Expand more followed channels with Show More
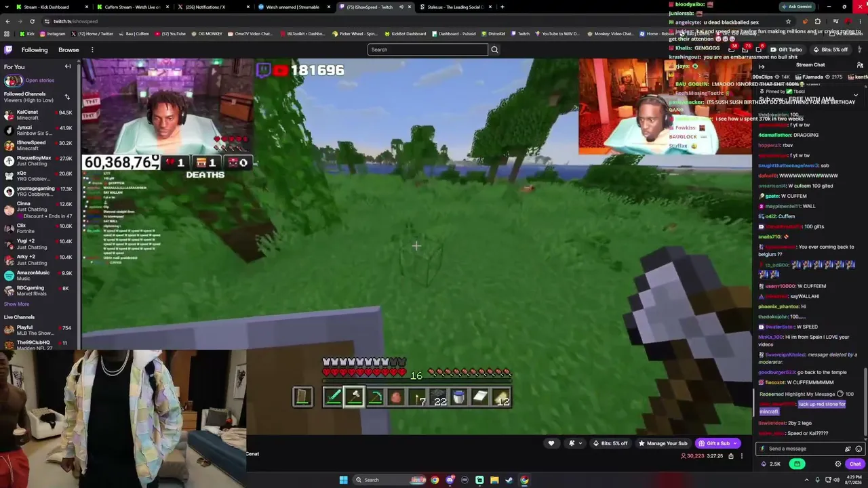The width and height of the screenshot is (868, 488). (x=17, y=304)
